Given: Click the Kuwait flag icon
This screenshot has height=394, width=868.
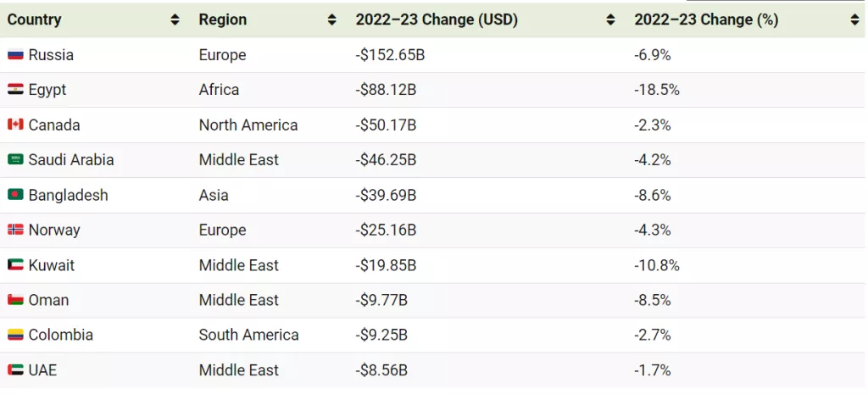Looking at the screenshot, I should click(15, 265).
